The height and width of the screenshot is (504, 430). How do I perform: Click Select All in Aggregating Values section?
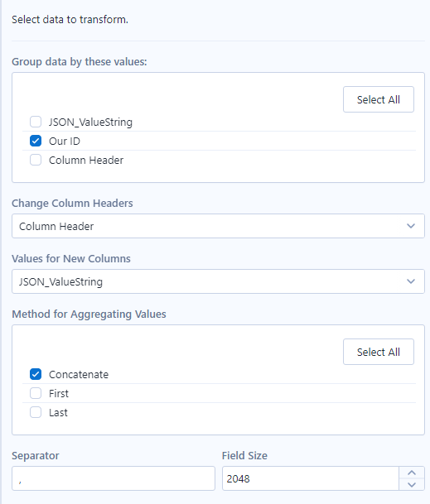click(378, 352)
